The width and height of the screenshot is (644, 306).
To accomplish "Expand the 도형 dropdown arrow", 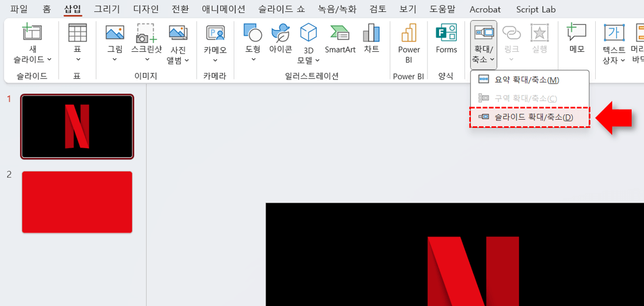I will 253,60.
